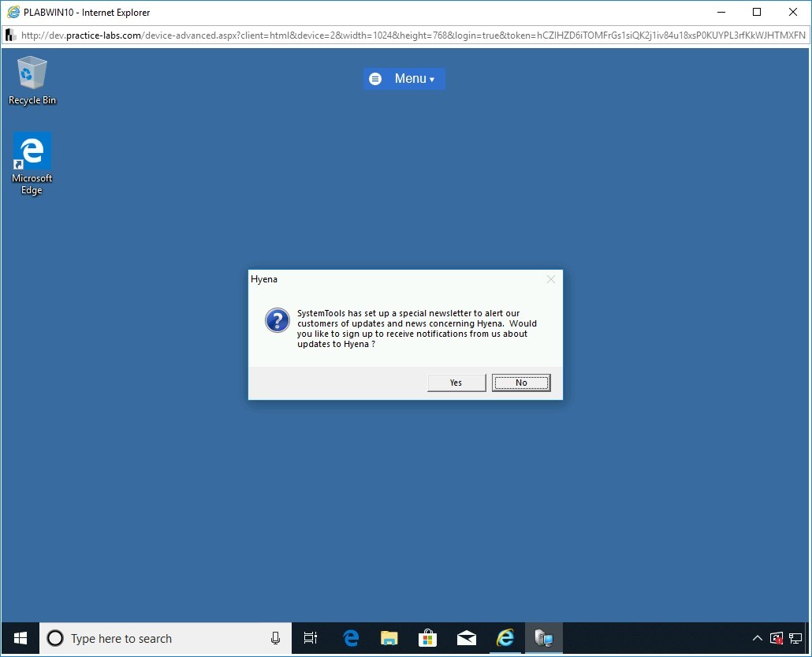Close the Hyena dialog with X
The width and height of the screenshot is (812, 657).
tap(551, 279)
